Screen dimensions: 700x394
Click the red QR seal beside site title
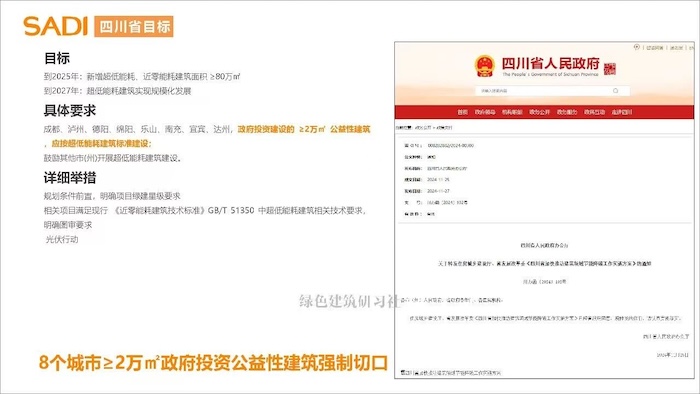point(609,69)
